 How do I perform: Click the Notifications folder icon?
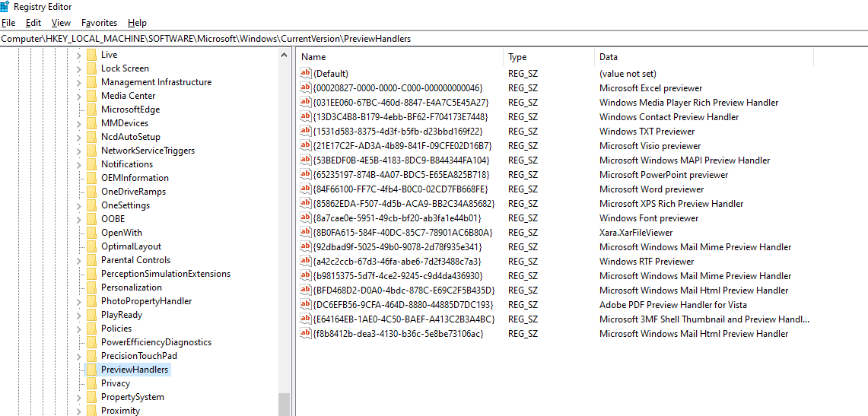91,164
